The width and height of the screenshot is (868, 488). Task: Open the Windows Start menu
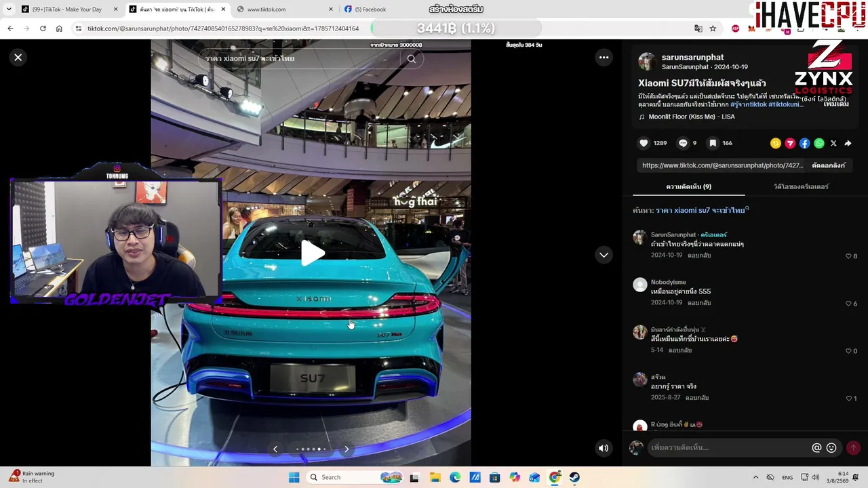pyautogui.click(x=294, y=477)
